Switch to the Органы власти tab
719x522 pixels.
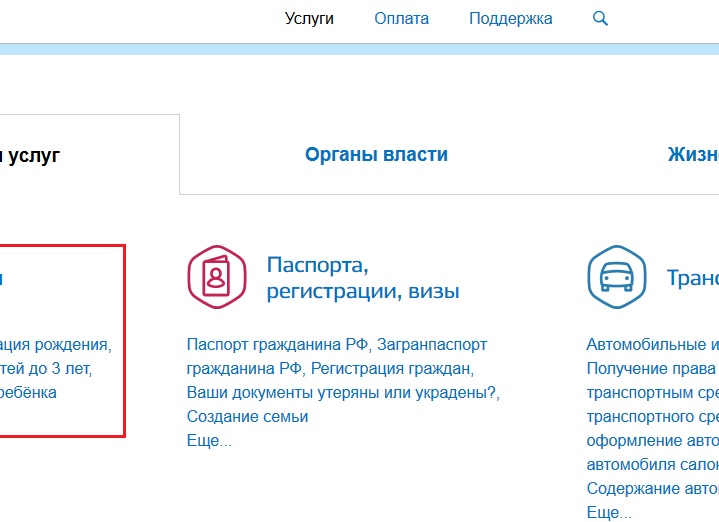(376, 155)
